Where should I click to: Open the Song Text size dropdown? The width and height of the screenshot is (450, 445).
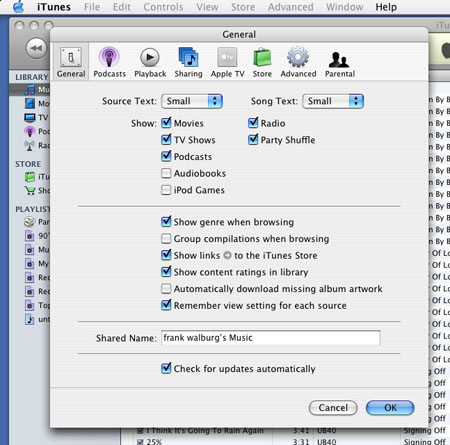(333, 101)
